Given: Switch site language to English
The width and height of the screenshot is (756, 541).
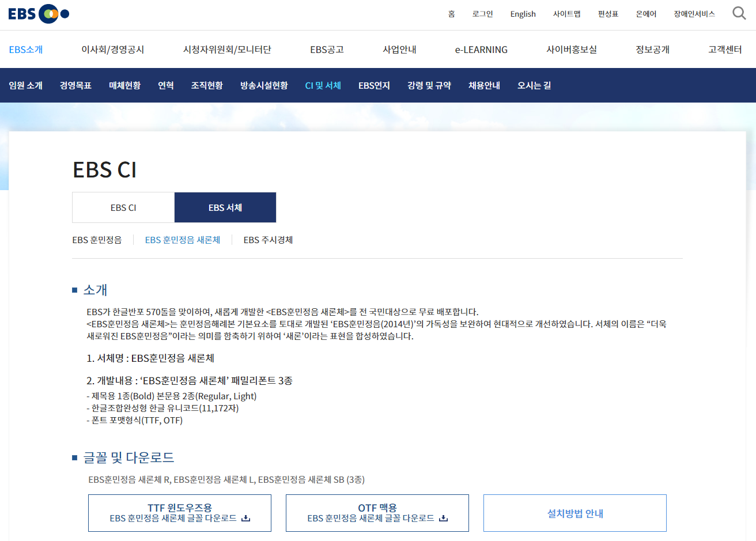Looking at the screenshot, I should pos(523,14).
